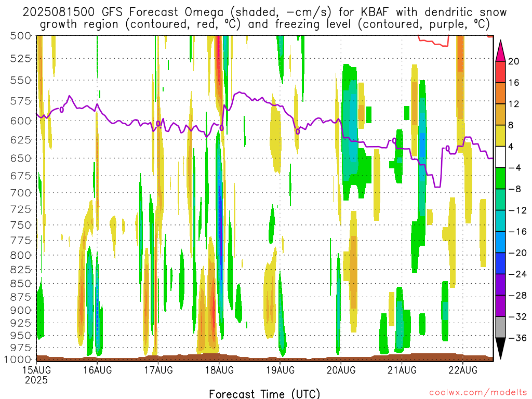Click the pink upward arrow atop color bar
Viewport: 532px width, 399px height.
click(x=500, y=51)
